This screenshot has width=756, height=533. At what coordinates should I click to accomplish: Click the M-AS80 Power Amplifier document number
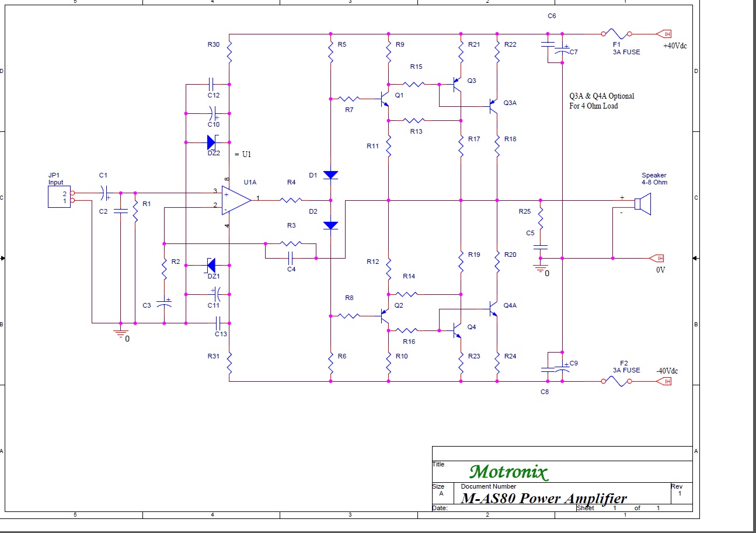(544, 498)
